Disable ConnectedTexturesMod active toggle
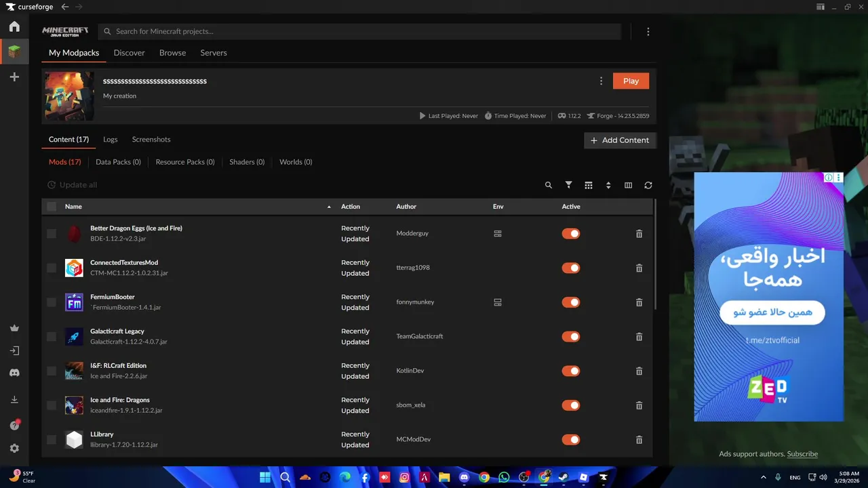This screenshot has height=488, width=868. [571, 268]
